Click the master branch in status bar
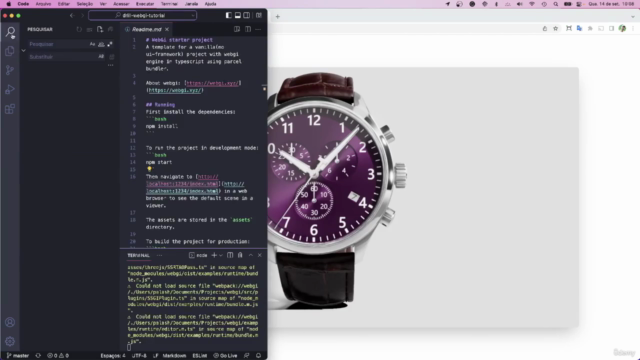The width and height of the screenshot is (640, 360). coord(18,356)
